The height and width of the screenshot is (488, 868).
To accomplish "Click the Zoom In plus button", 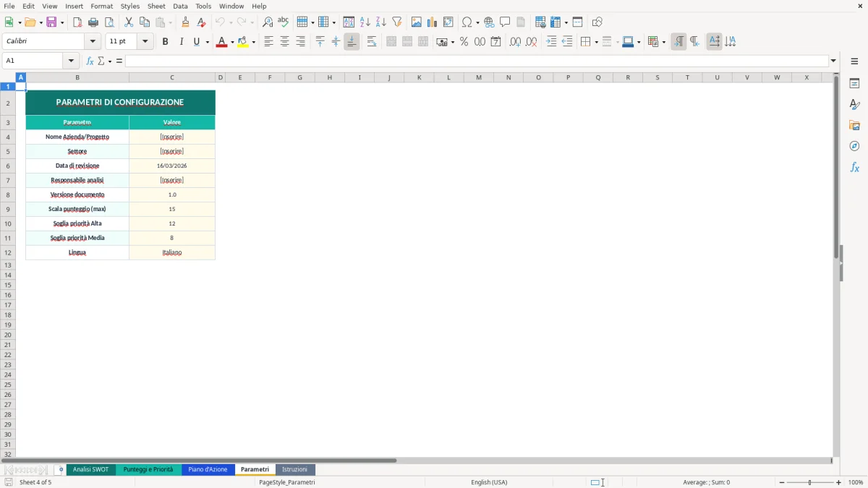I will click(x=838, y=482).
